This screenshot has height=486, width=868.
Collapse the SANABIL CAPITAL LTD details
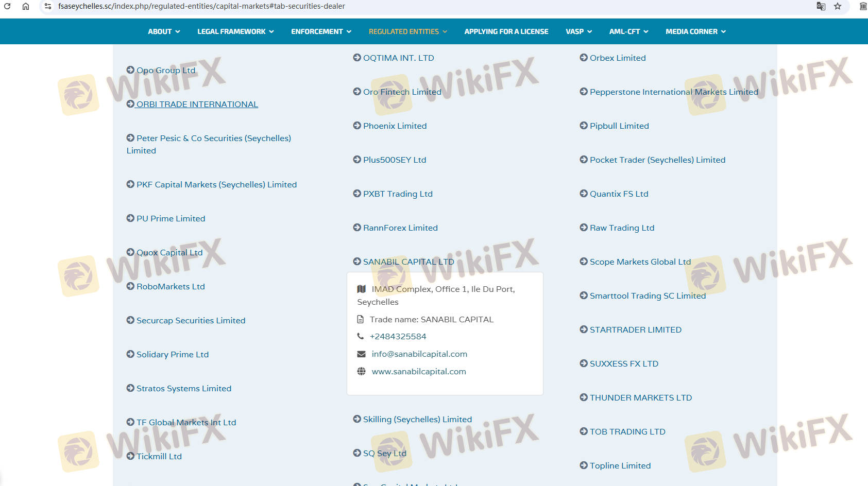click(x=404, y=262)
